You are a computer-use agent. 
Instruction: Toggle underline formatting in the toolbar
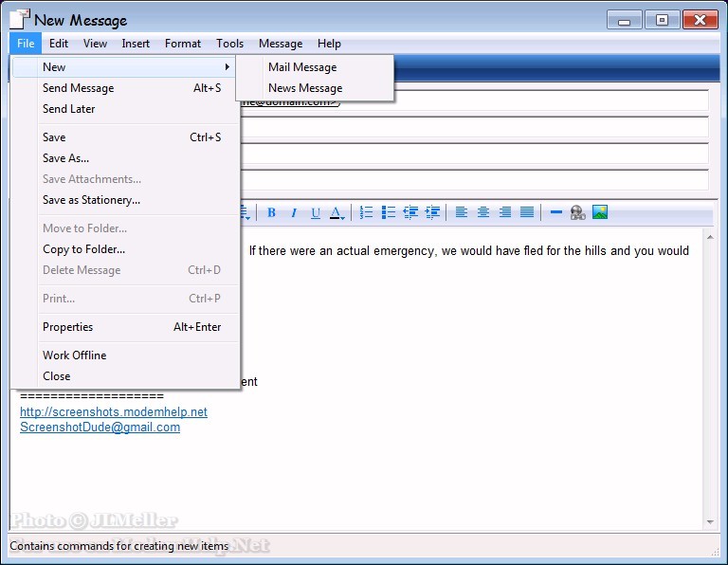(x=316, y=212)
